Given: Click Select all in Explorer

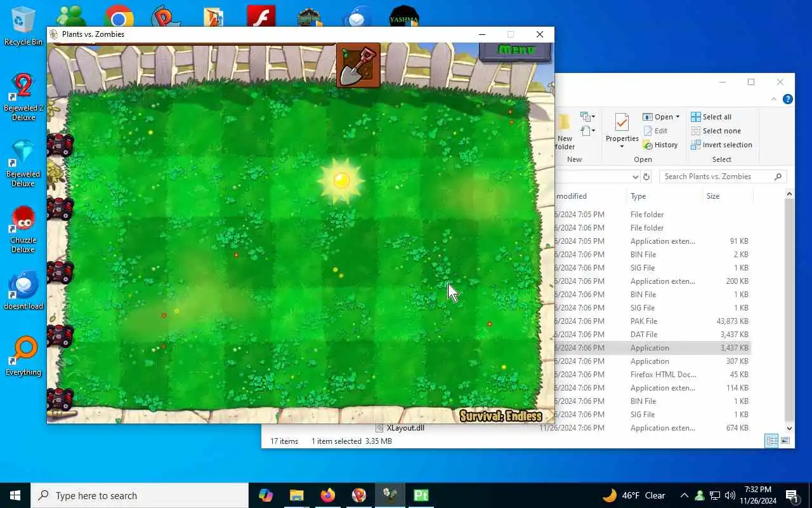Looking at the screenshot, I should 711,117.
